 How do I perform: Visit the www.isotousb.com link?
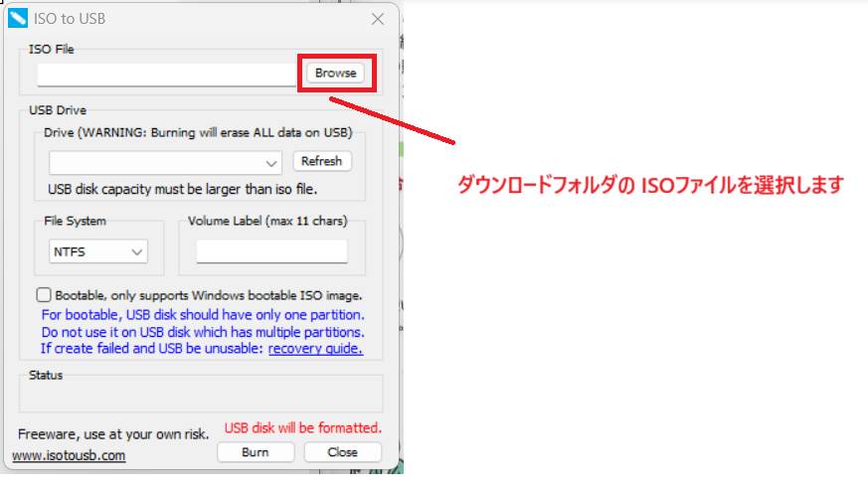tap(69, 456)
